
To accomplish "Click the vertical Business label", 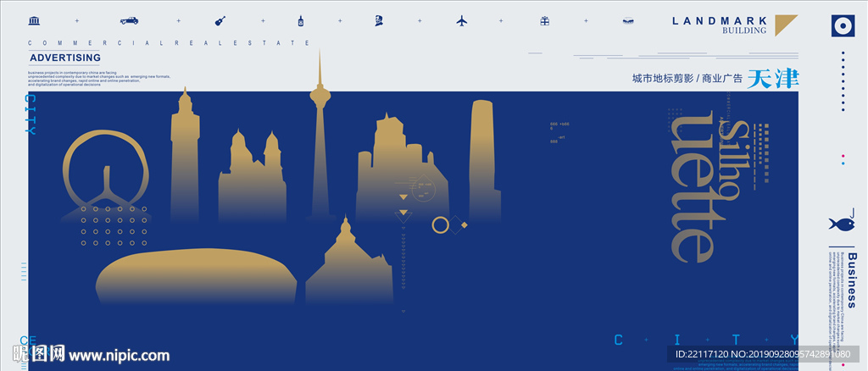I will click(x=852, y=280).
